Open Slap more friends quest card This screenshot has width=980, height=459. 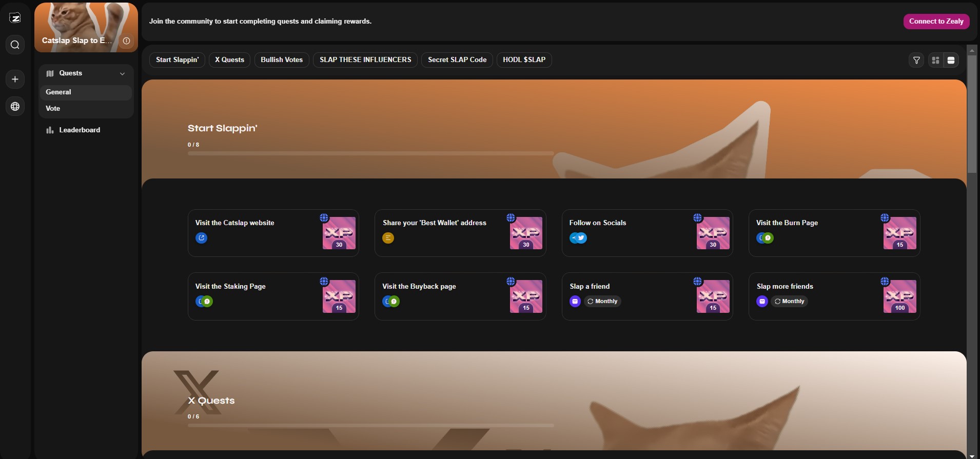click(834, 296)
